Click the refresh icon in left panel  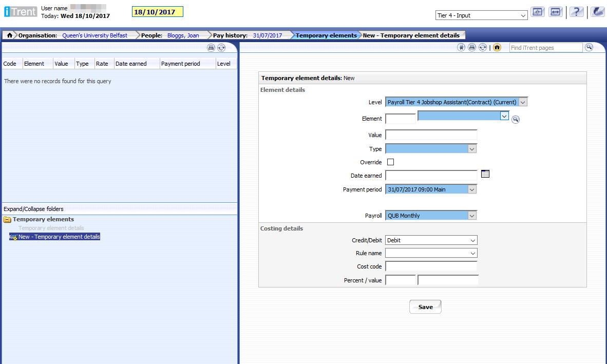[221, 48]
